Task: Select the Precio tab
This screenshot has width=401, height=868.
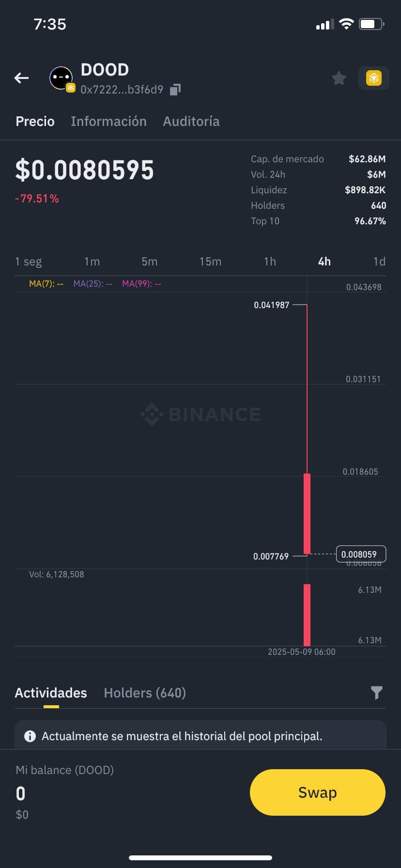Action: click(35, 121)
